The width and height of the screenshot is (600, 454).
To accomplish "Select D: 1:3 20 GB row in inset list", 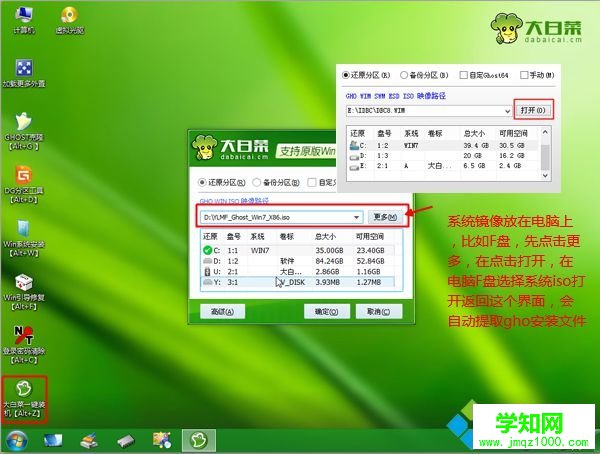I will click(443, 155).
